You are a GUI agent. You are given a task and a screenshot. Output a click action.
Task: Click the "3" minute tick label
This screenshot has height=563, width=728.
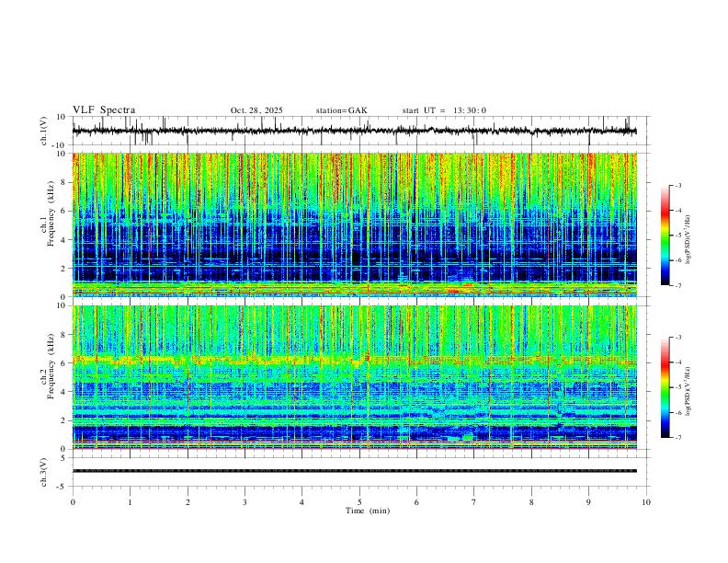click(x=245, y=502)
